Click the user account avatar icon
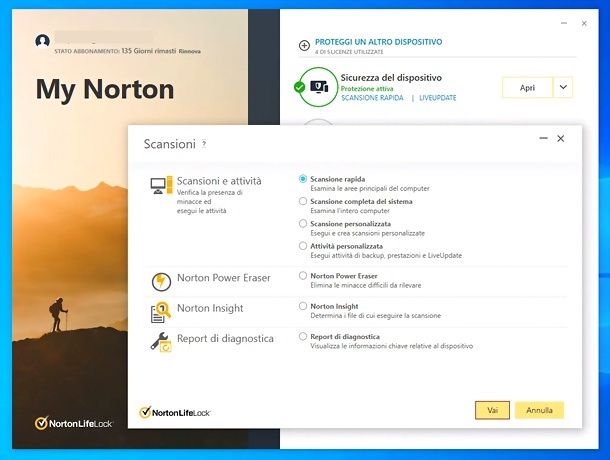 pyautogui.click(x=42, y=40)
